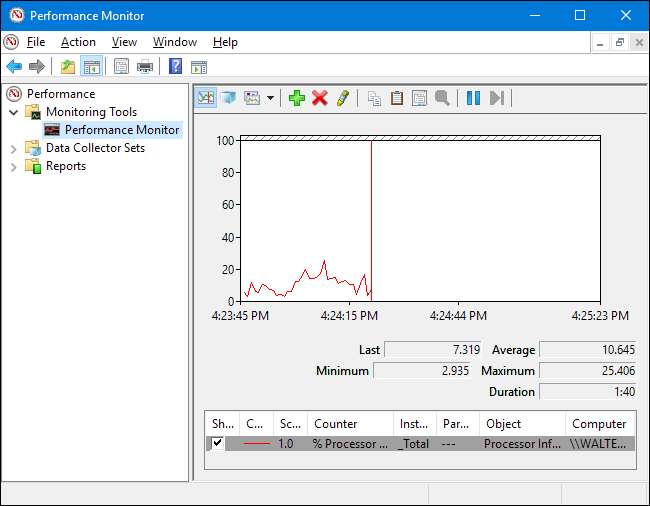
Task: Click the blue Help question mark icon
Action: pos(175,67)
